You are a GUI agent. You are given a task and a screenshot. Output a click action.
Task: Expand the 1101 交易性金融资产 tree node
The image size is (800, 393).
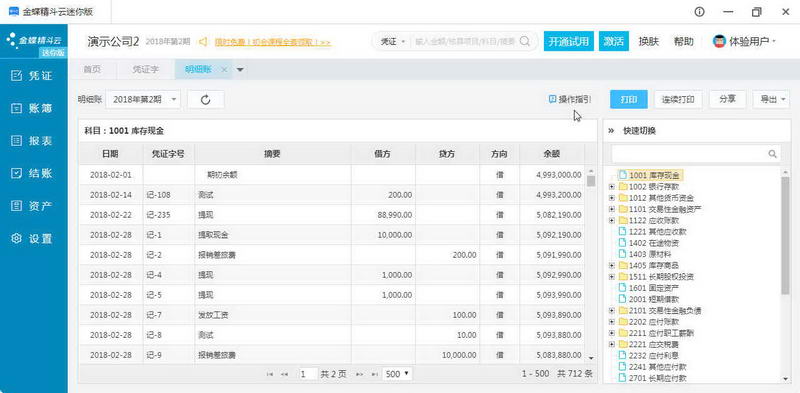612,209
